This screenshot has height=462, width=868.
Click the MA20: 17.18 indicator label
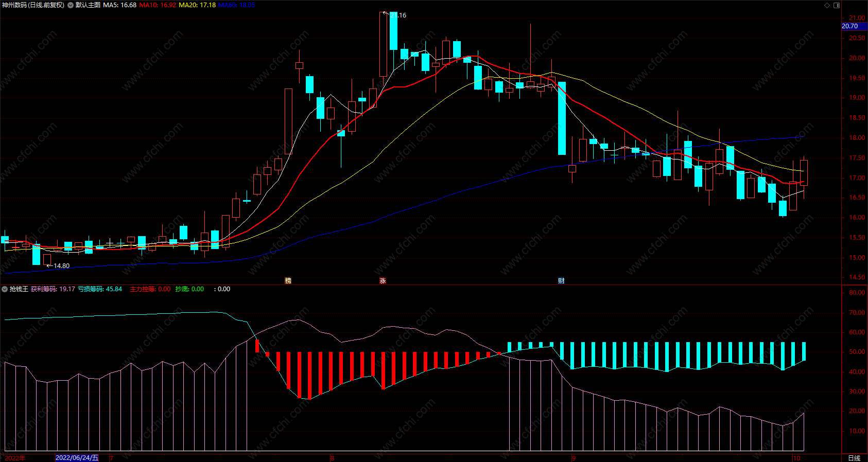(197, 5)
